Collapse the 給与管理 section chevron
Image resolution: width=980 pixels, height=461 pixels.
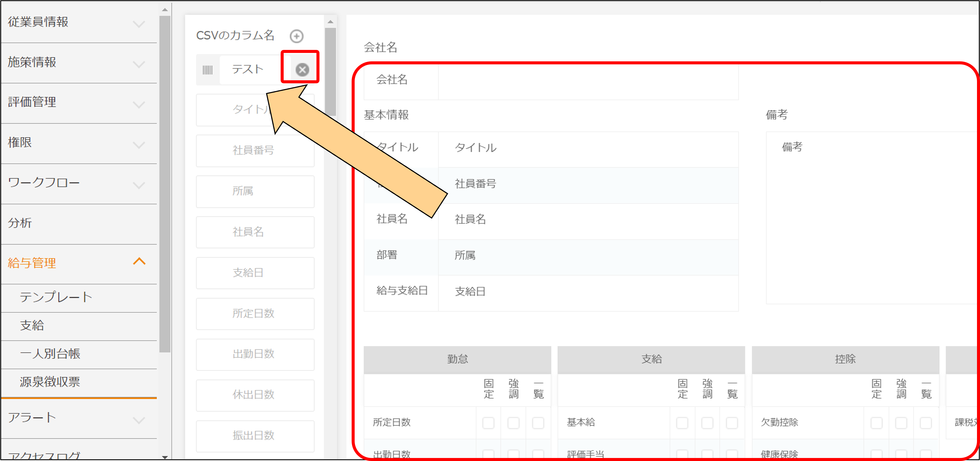tap(139, 262)
